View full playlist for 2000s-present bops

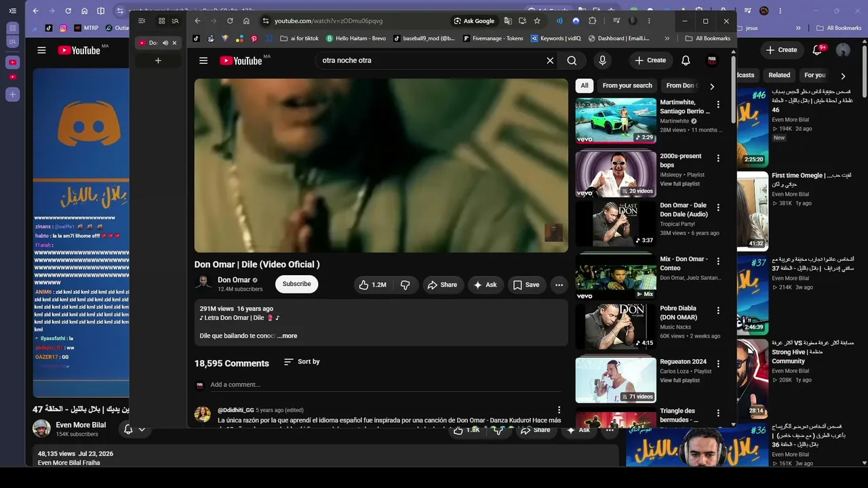coord(679,184)
